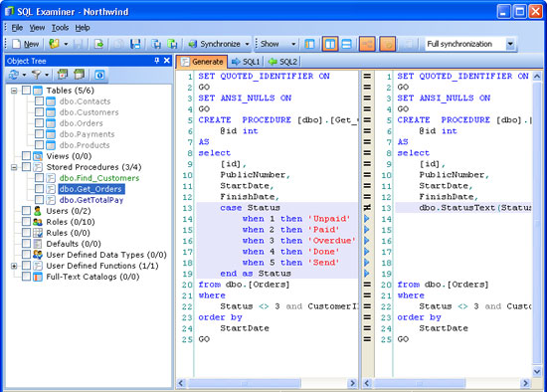
Task: Click the blue arrow on diff line 14
Action: 367,219
